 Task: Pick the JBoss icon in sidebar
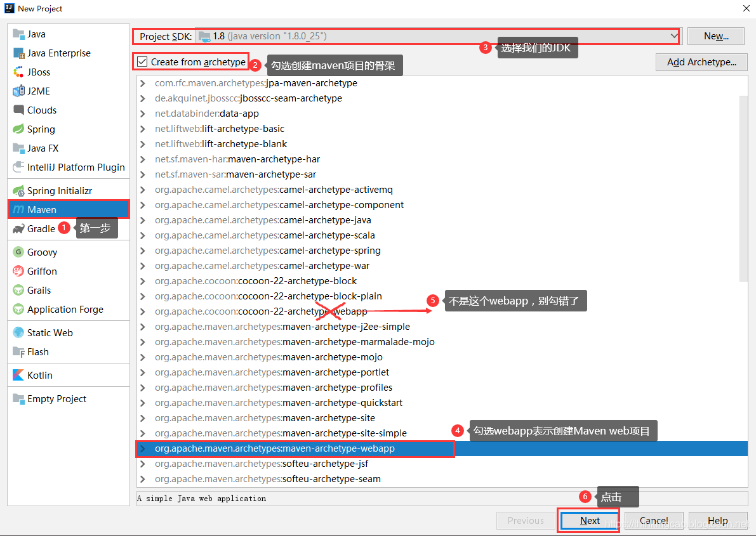(x=18, y=72)
